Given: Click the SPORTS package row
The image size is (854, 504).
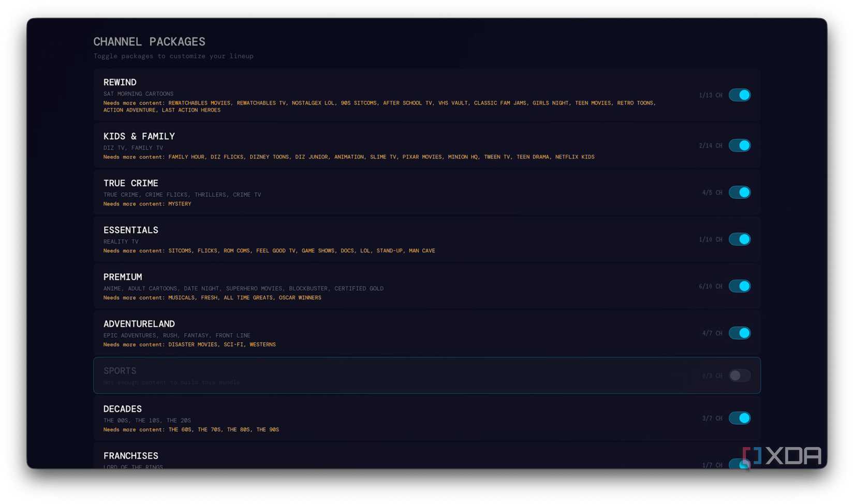Looking at the screenshot, I should click(427, 375).
